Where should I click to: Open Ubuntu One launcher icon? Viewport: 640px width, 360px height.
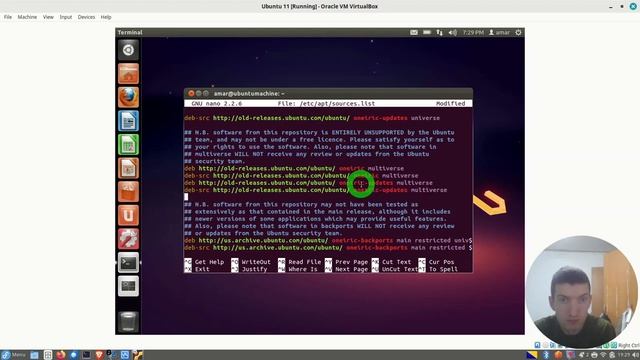pos(128,216)
